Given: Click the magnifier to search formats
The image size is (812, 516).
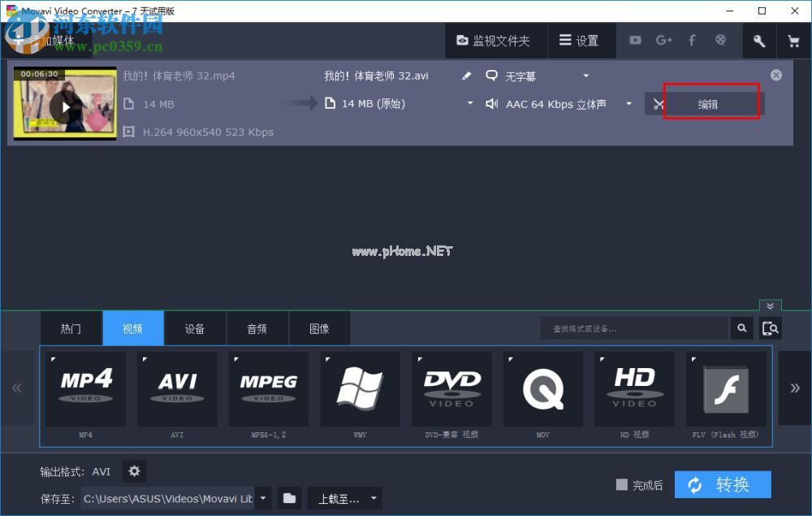Looking at the screenshot, I should (741, 327).
